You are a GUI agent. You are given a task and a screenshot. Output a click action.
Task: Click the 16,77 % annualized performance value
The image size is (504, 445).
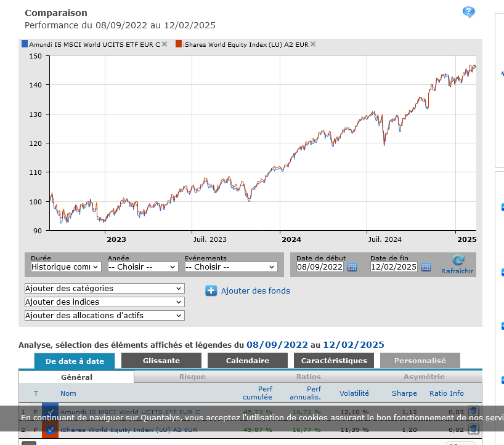click(x=306, y=430)
